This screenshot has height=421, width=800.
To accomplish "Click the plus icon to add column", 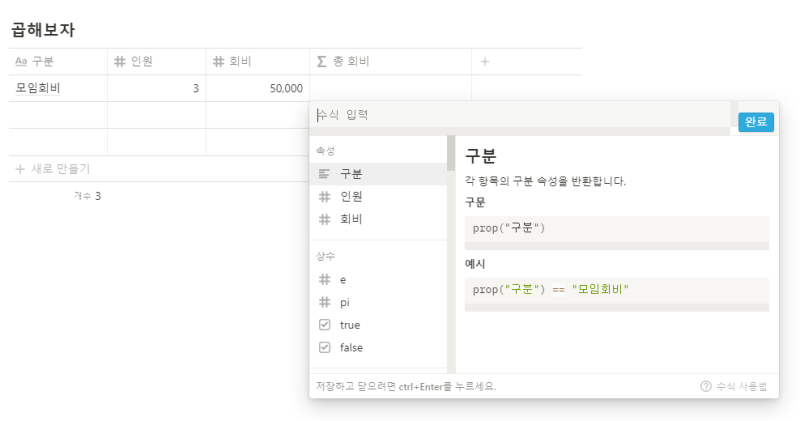I will 485,62.
